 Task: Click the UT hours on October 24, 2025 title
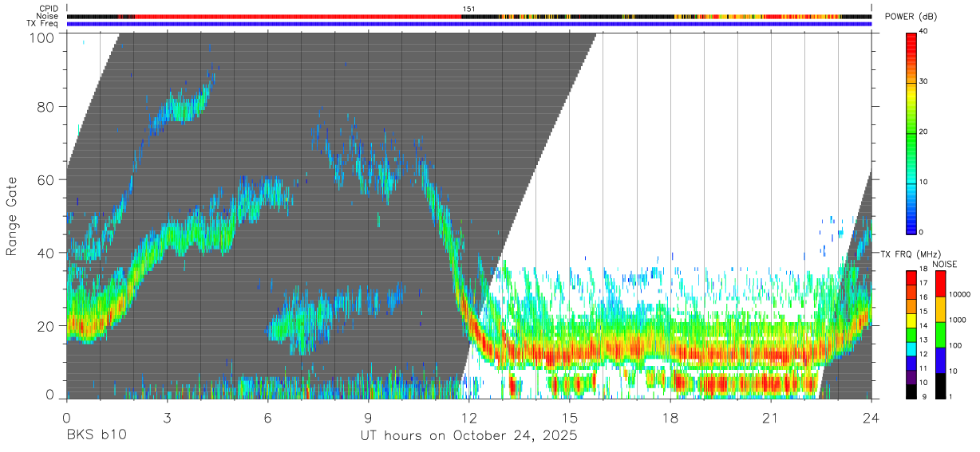click(x=469, y=436)
